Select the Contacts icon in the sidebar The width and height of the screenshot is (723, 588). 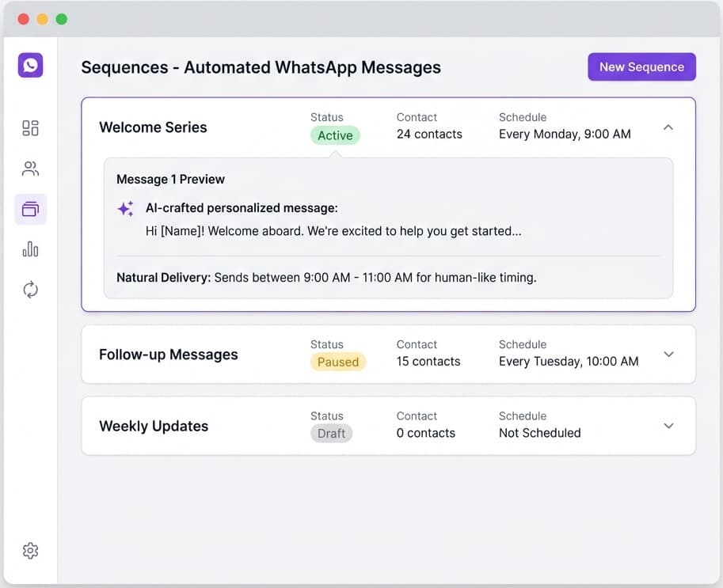[30, 168]
